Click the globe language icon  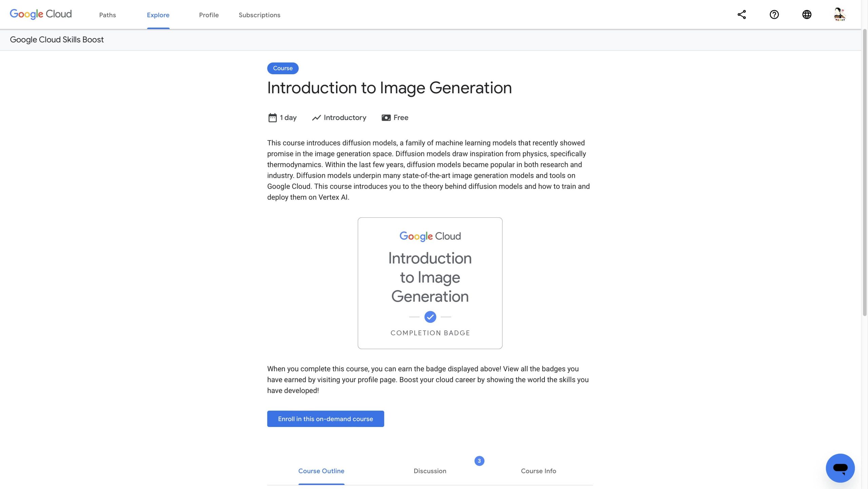point(807,15)
